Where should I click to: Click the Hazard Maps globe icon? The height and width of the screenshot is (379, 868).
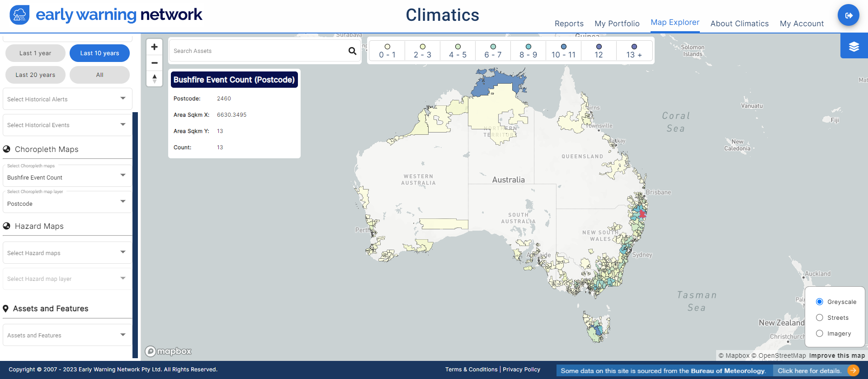point(7,226)
